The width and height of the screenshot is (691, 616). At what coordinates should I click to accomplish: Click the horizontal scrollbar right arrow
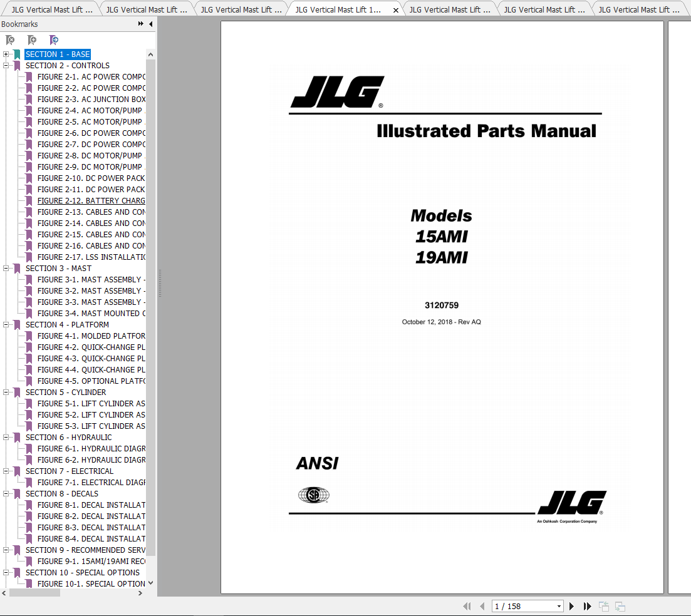[x=140, y=593]
